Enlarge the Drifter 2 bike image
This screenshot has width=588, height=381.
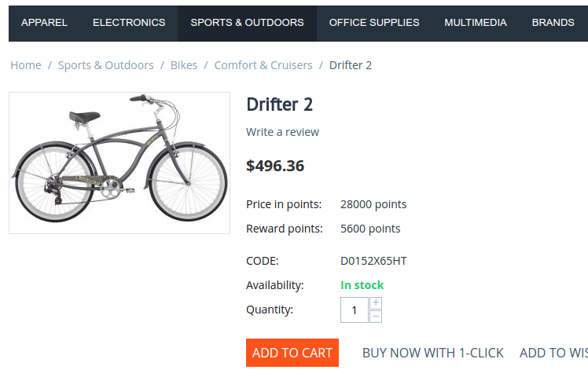[119, 163]
